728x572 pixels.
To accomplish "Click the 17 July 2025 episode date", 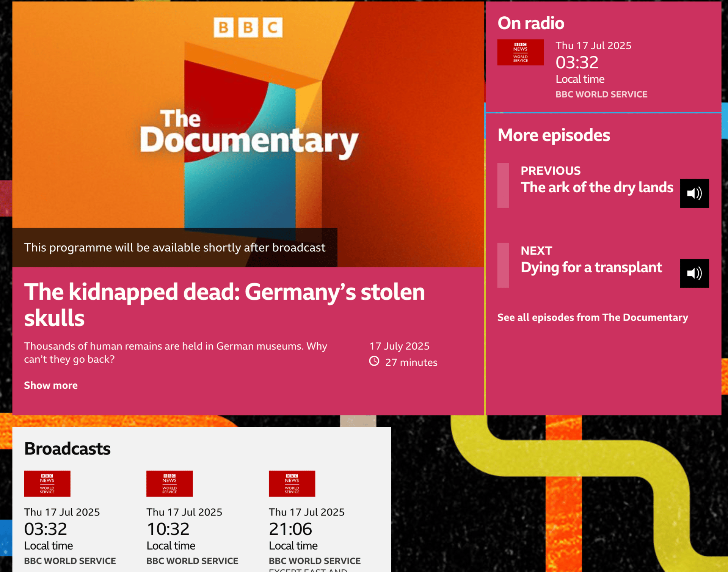I will [399, 346].
